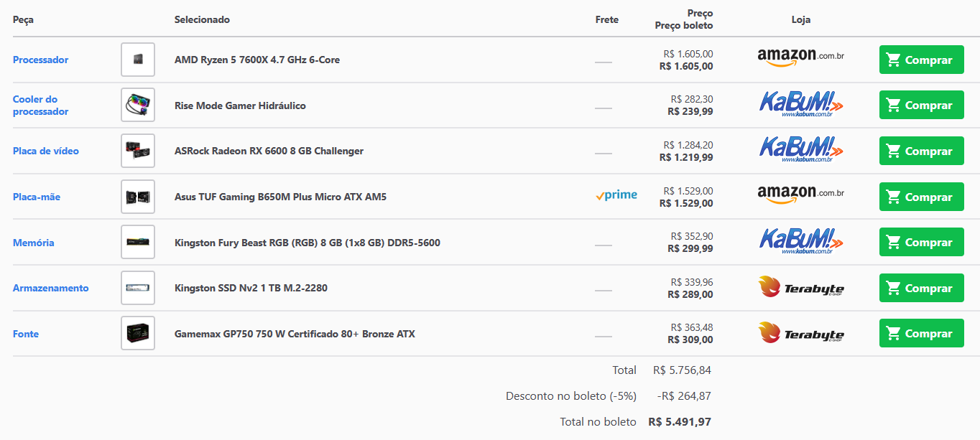Select the Asus TUF Gaming B650M product name
Screen dimensions: 980x440
click(280, 197)
